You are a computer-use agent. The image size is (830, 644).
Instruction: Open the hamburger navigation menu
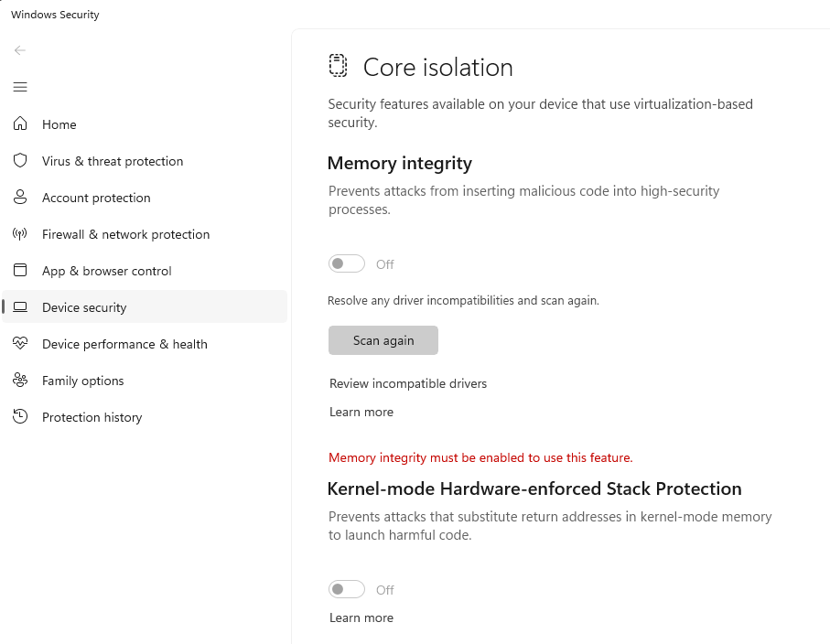20,87
